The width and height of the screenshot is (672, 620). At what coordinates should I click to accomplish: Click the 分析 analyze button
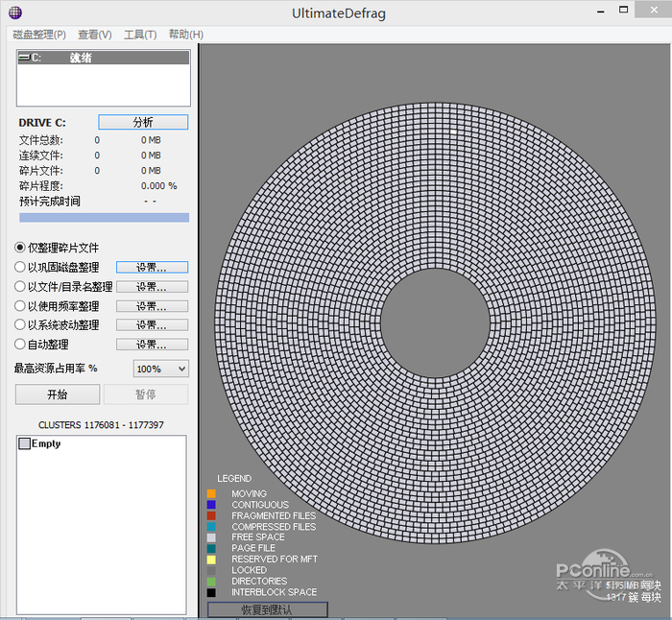tap(143, 122)
